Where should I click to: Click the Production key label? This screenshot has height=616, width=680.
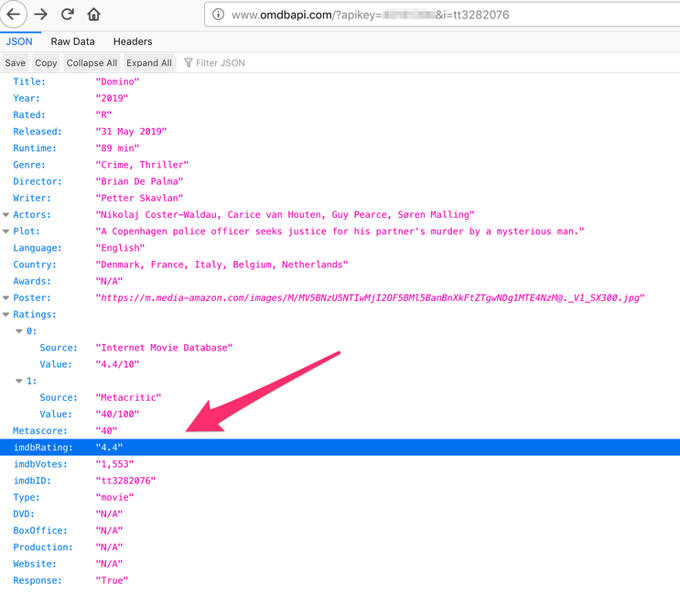[x=43, y=547]
